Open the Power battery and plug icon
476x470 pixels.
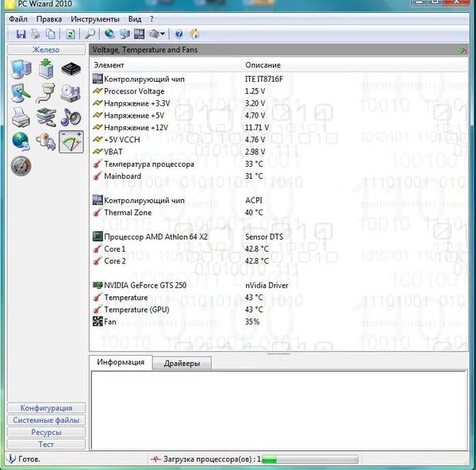click(46, 141)
